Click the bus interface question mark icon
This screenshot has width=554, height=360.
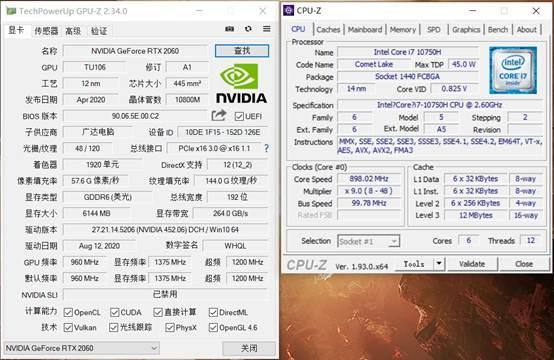pos(266,148)
